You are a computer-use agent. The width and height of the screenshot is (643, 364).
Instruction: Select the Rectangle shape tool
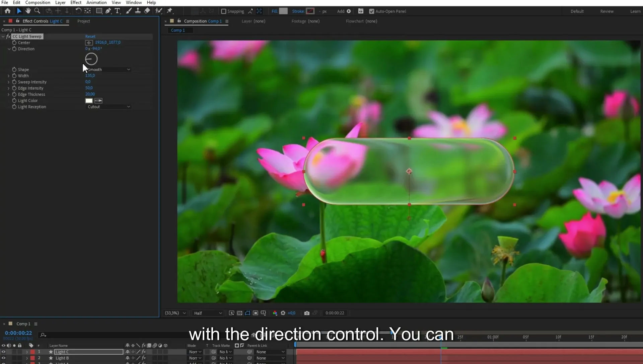99,11
